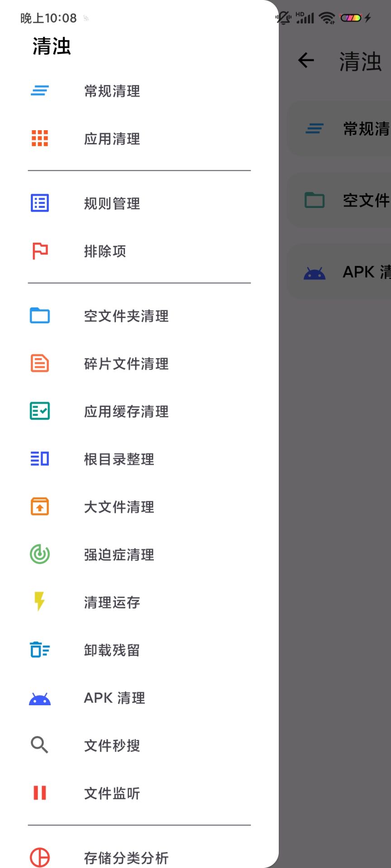Image resolution: width=391 pixels, height=868 pixels.
Task: Tap the dimmed 空文件 card with folder icon
Action: (x=339, y=200)
